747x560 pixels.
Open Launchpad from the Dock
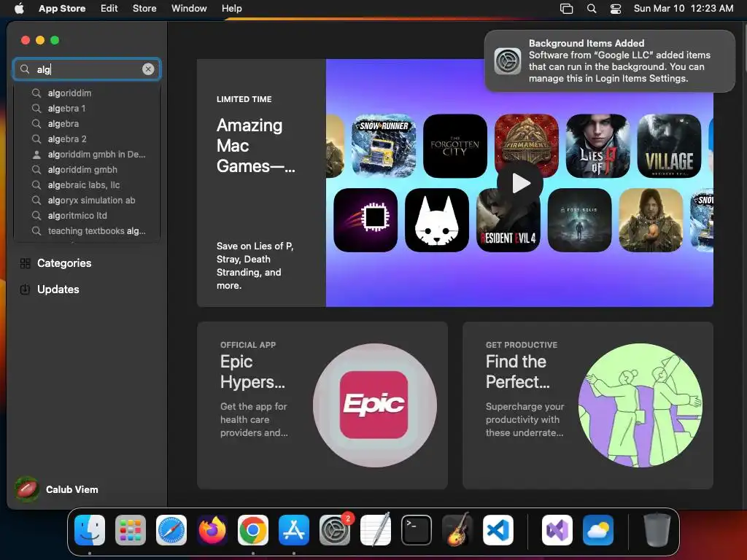131,530
